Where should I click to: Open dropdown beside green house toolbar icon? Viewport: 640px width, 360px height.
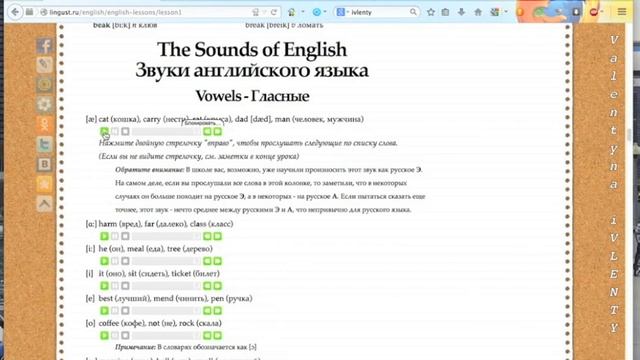302,12
